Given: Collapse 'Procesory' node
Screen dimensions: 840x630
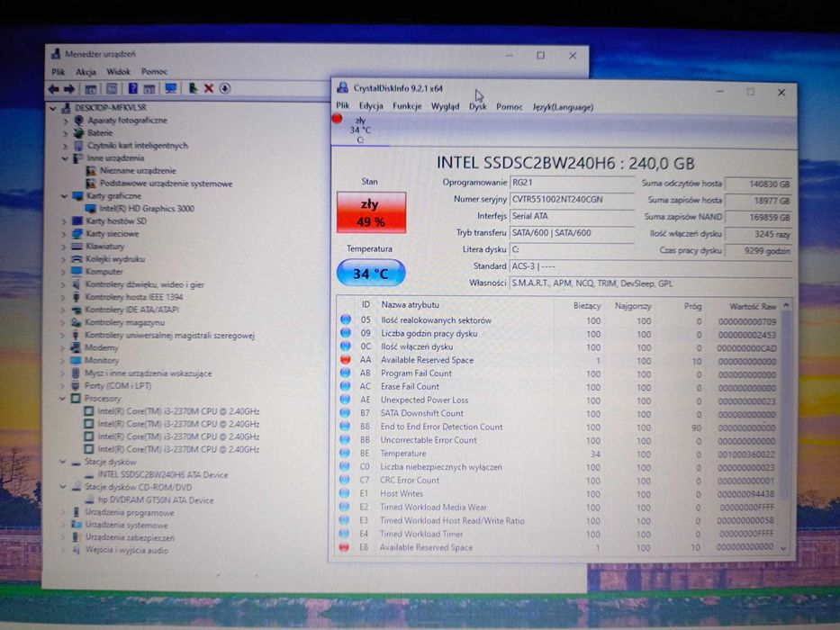Looking at the screenshot, I should [x=63, y=399].
